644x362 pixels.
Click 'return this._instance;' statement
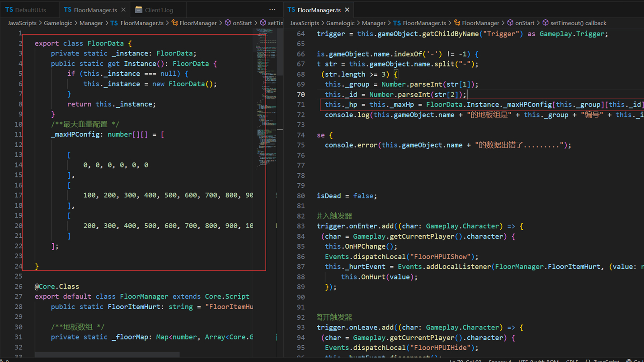coord(112,104)
